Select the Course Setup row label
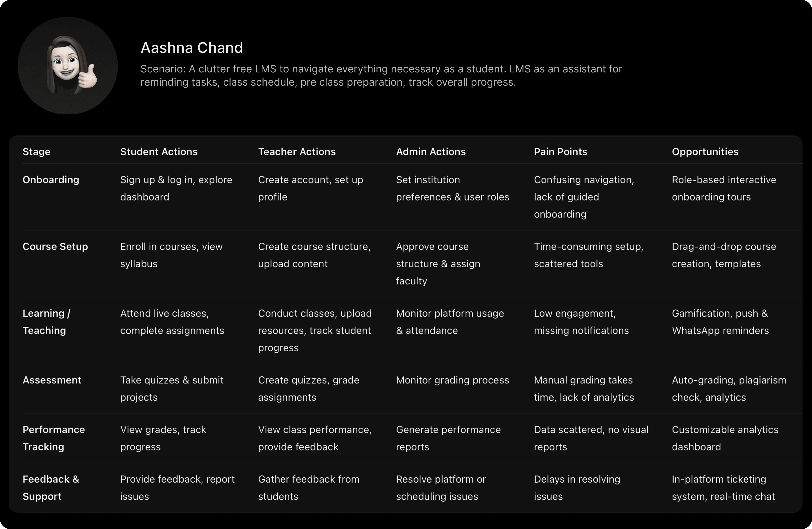The height and width of the screenshot is (529, 812). click(55, 247)
